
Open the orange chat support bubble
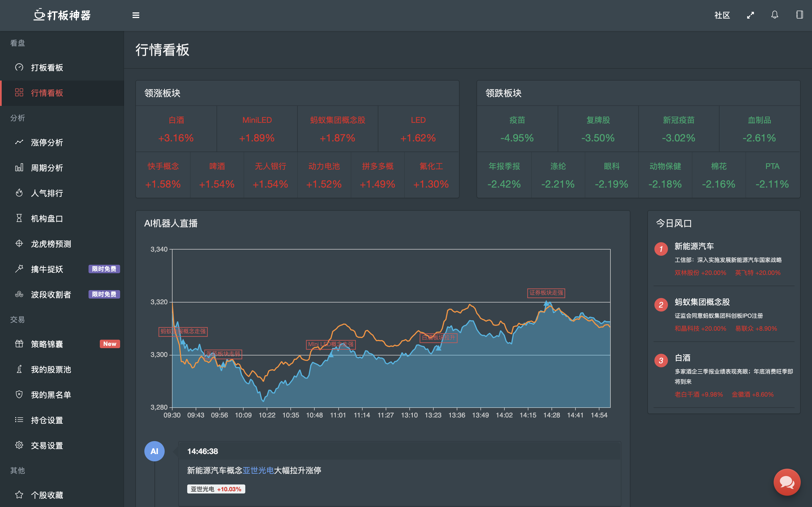click(787, 482)
